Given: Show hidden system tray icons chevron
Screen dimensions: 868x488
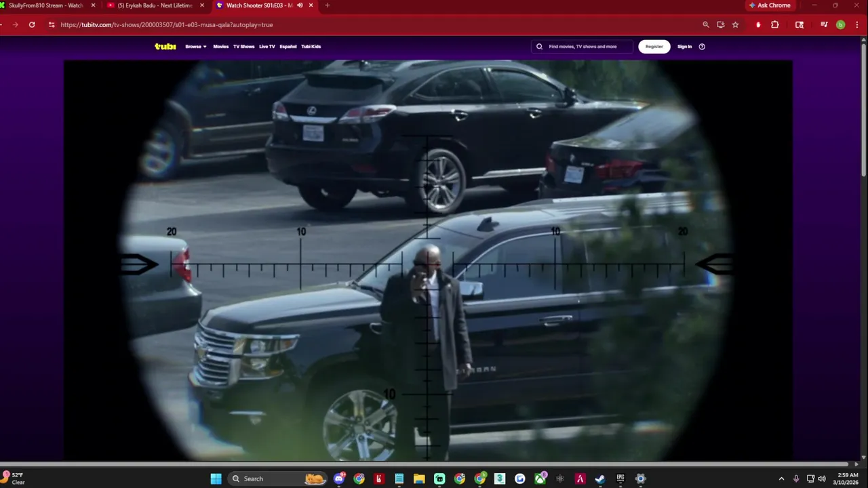Looking at the screenshot, I should tap(781, 479).
